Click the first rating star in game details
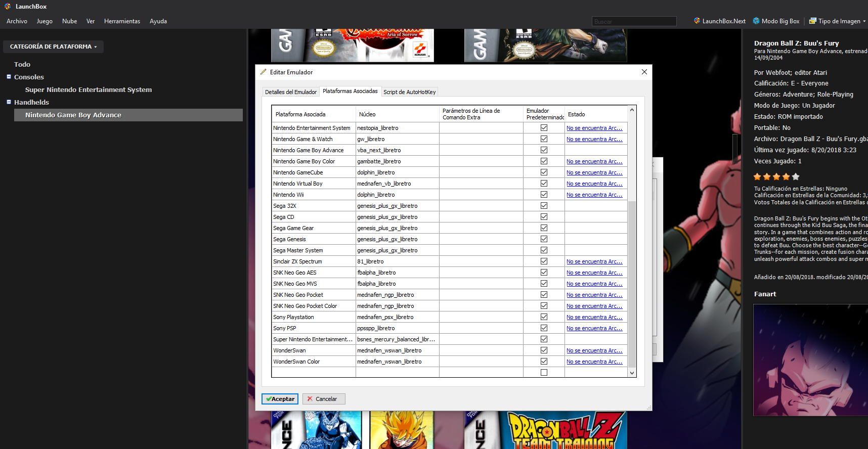This screenshot has height=449, width=868. click(x=757, y=176)
